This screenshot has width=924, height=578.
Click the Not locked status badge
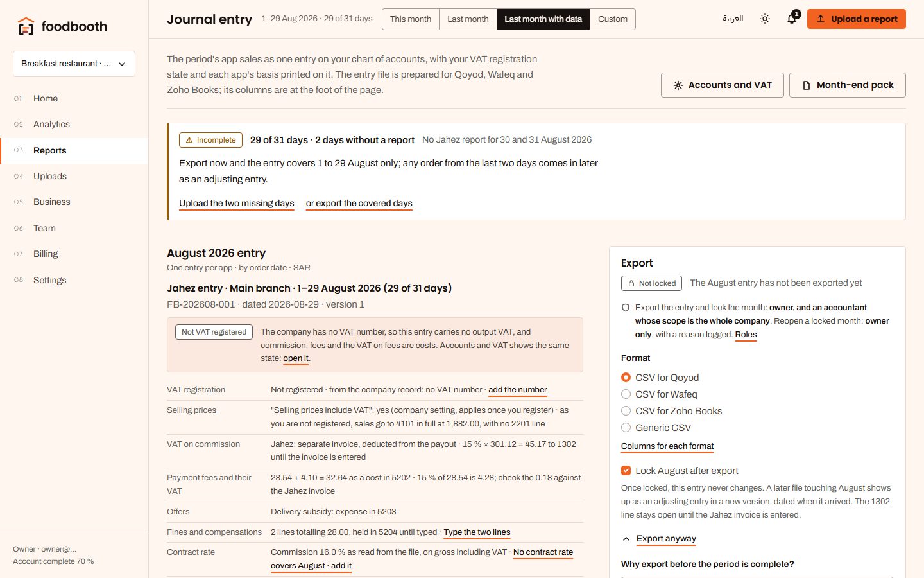click(x=651, y=283)
